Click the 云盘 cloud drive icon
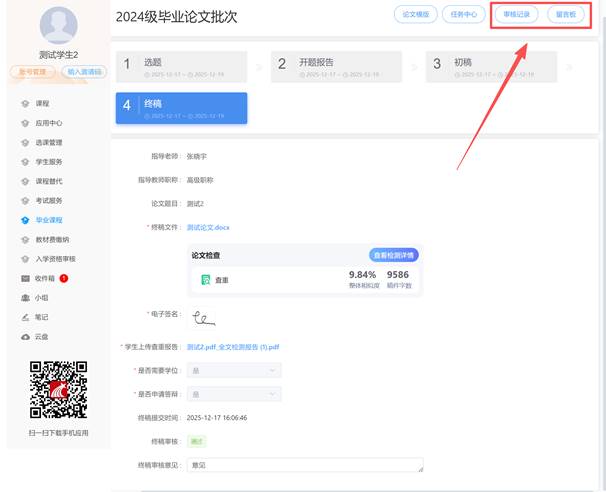The image size is (606, 492). coord(25,336)
